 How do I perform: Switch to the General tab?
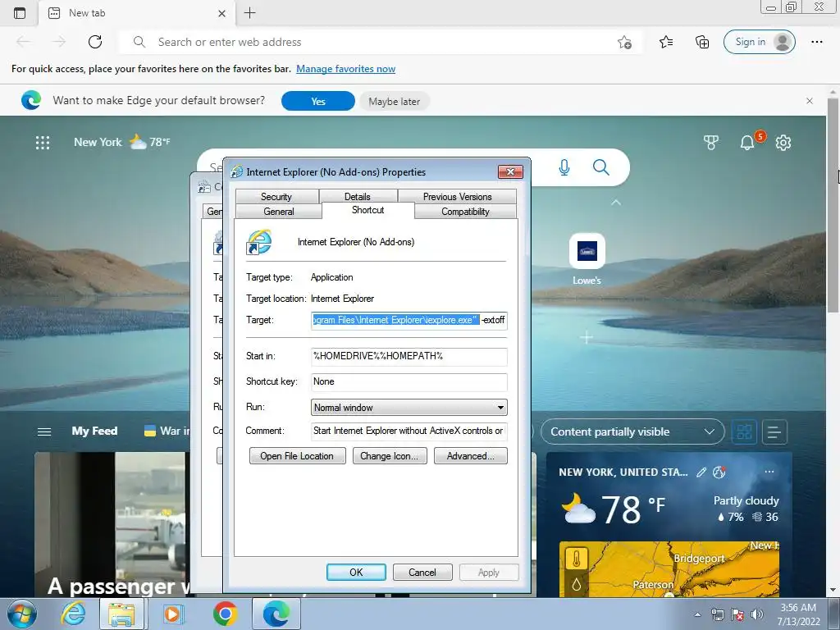(x=279, y=211)
